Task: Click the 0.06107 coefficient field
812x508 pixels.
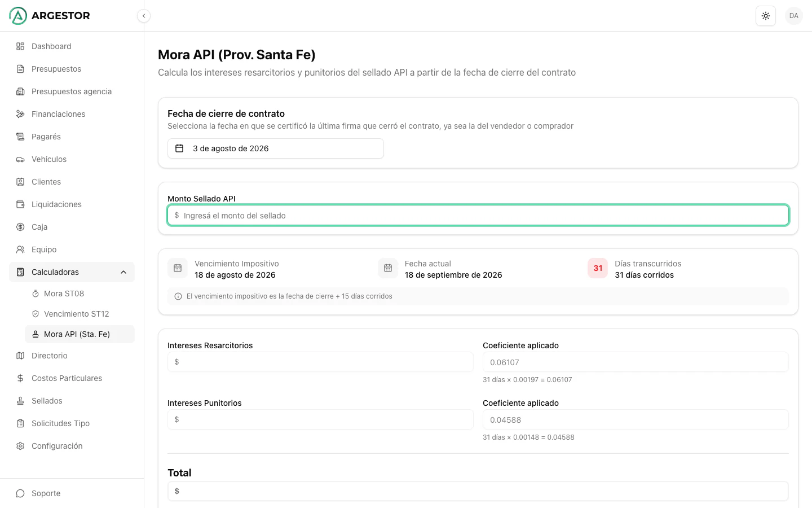Action: 636,362
